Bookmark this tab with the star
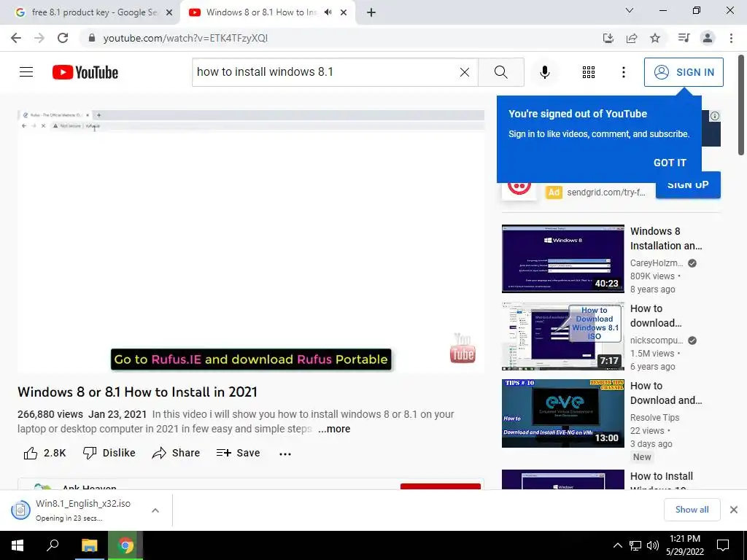747x560 pixels. (x=655, y=38)
